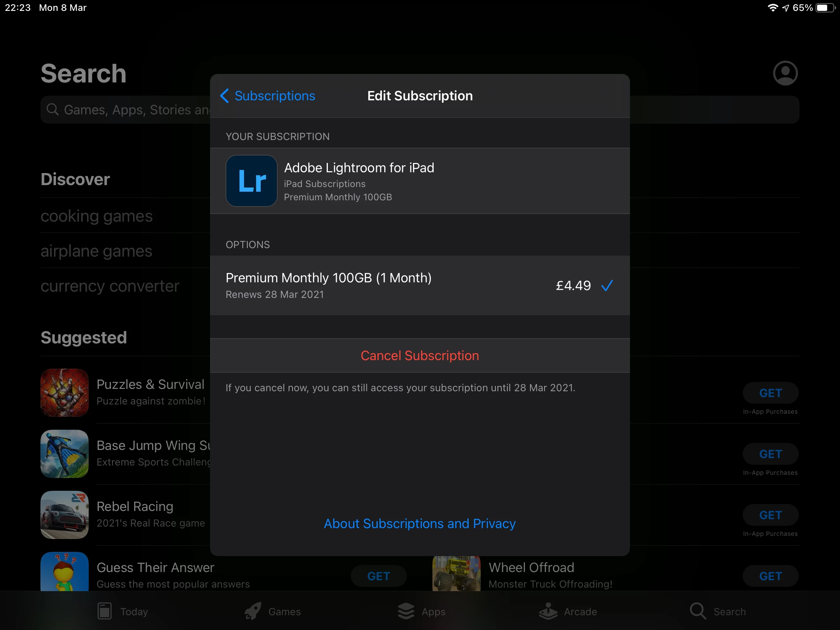Switch to the Apps tab
The width and height of the screenshot is (840, 630).
tap(422, 611)
